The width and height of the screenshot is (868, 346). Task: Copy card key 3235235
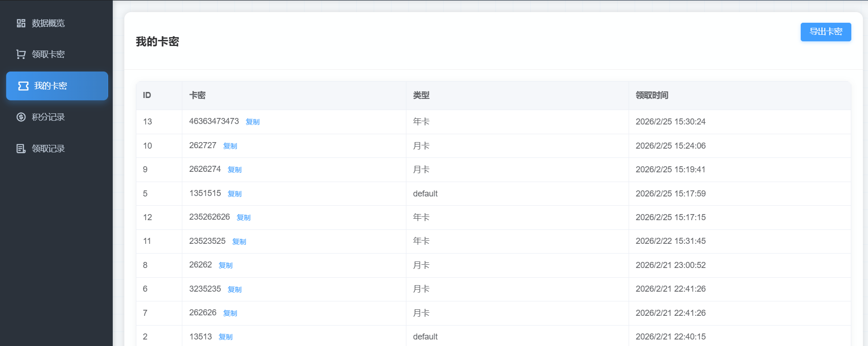tap(234, 289)
